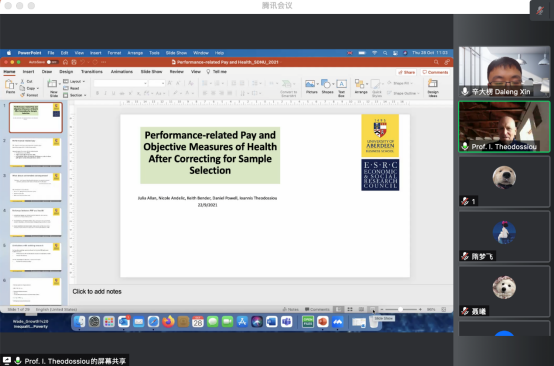This screenshot has width=554, height=366.
Task: Click the Comments button
Action: pyautogui.click(x=435, y=72)
